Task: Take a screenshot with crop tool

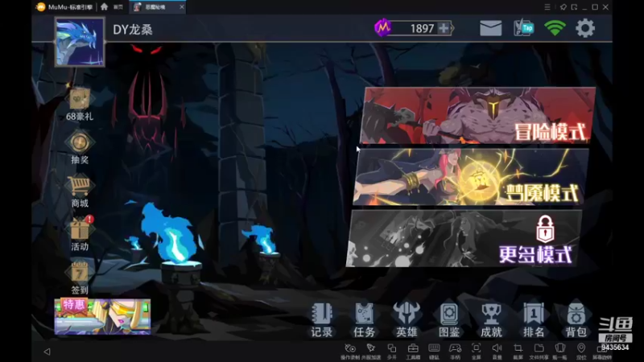Action: (518, 352)
